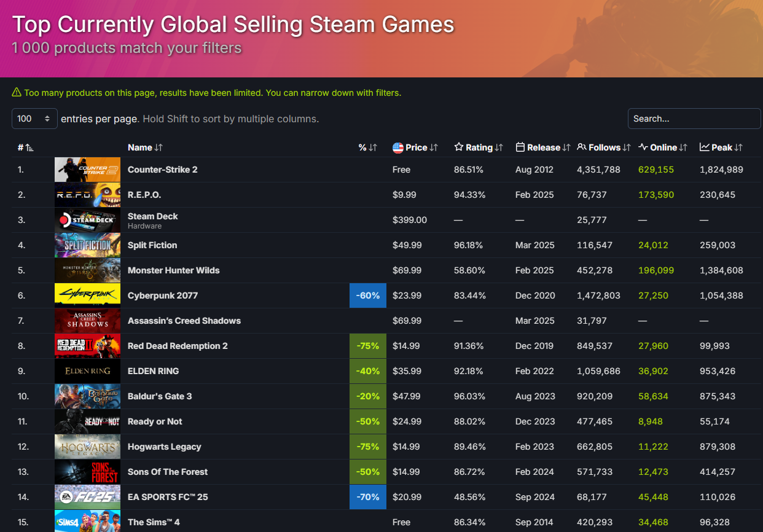Open the Counter-Strike 2 game link
This screenshot has height=532, width=763.
162,170
